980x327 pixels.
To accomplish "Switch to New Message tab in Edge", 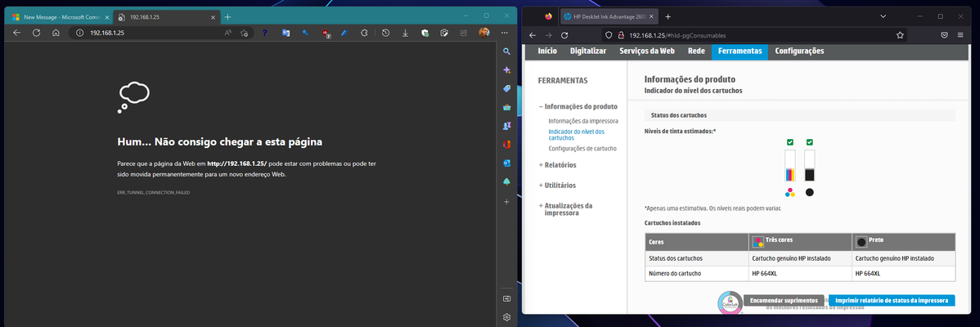I will point(59,17).
